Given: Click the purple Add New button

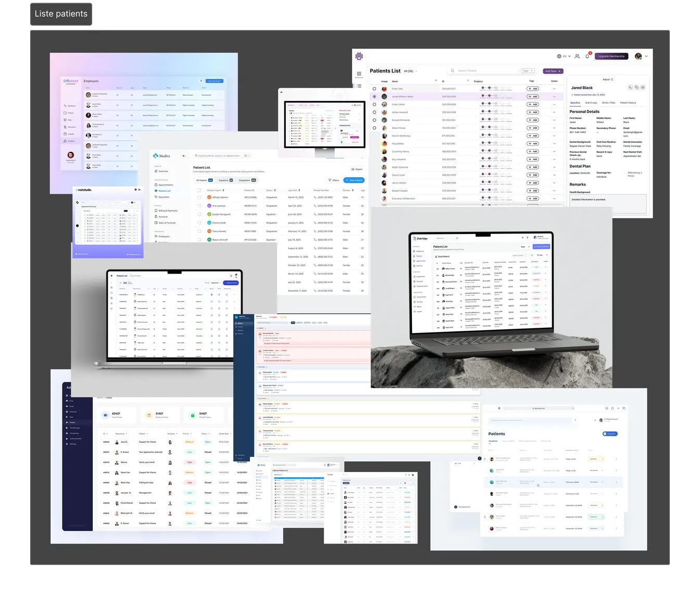Looking at the screenshot, I should click(553, 71).
